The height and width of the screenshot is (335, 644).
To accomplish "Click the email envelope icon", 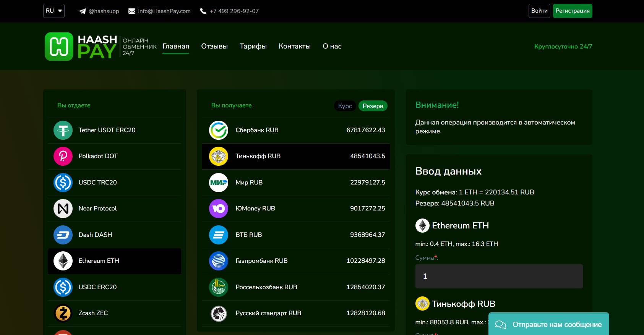I will [x=132, y=11].
